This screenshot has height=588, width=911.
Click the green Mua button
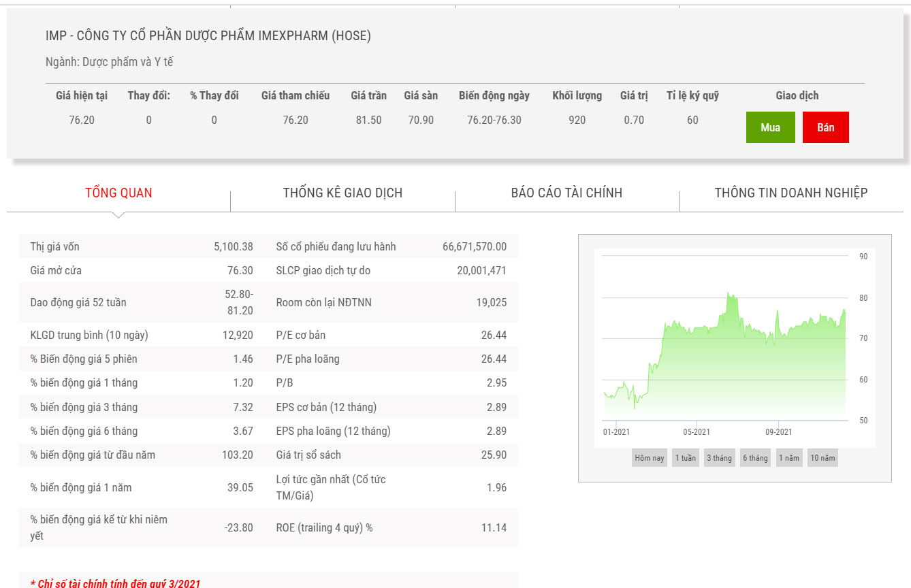tap(770, 127)
